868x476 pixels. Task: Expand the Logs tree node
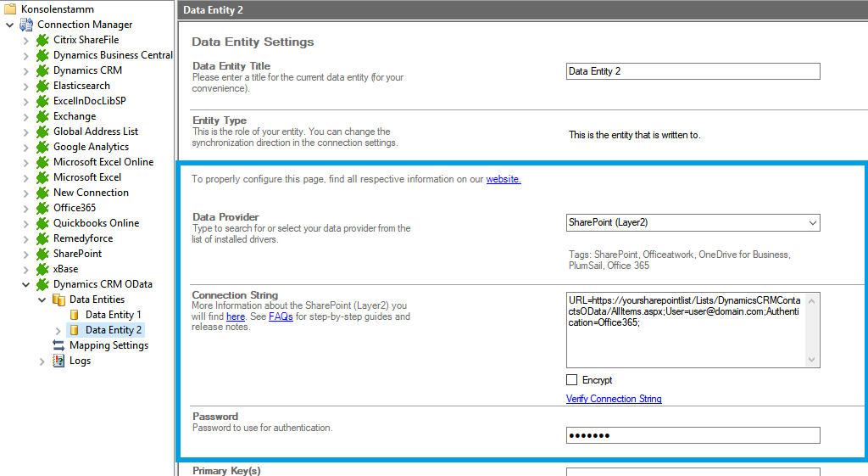point(42,361)
